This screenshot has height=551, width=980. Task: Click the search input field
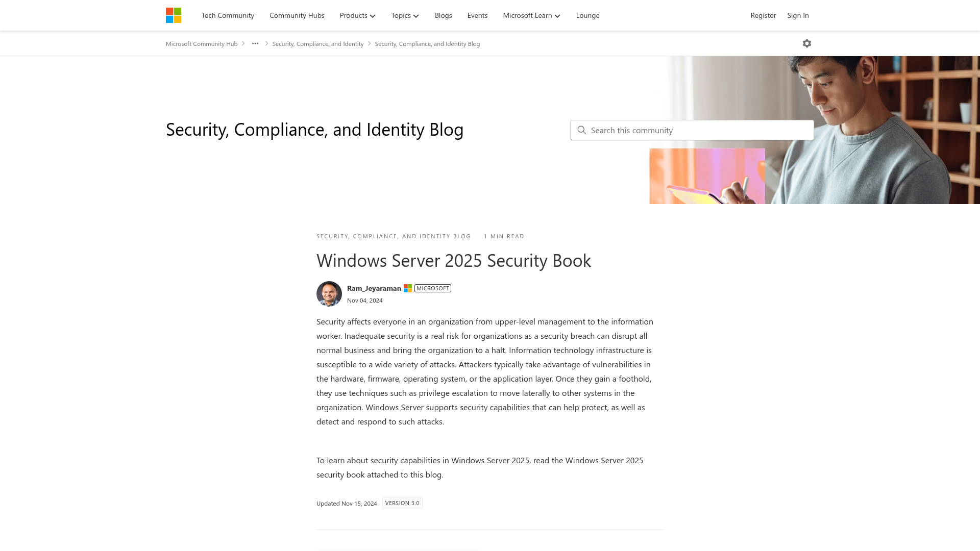point(691,129)
